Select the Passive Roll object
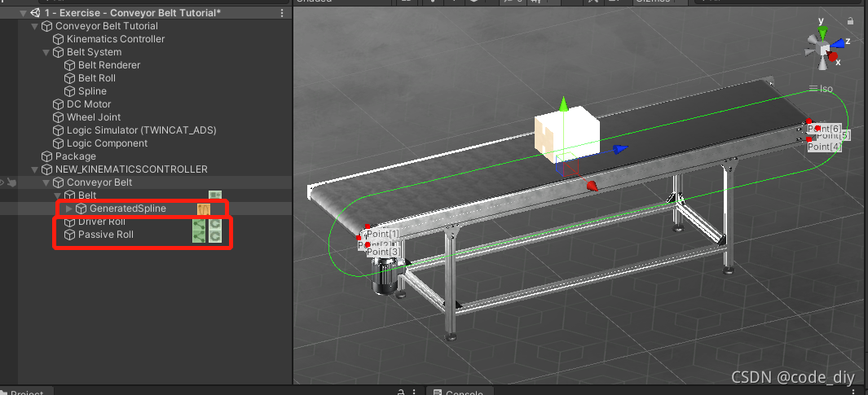The height and width of the screenshot is (395, 868). coord(106,235)
